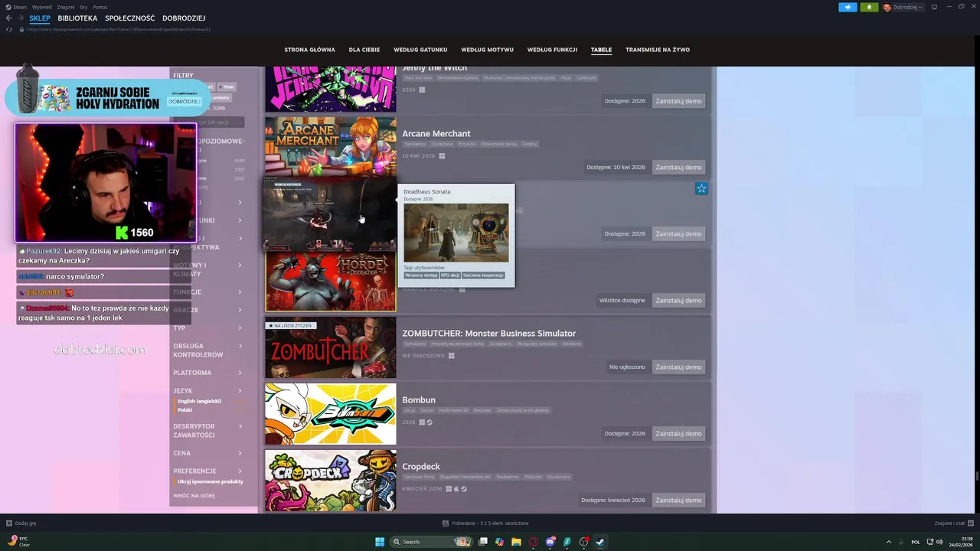
Task: Toggle 'Ukryj ignorowane produkty' preference
Action: (x=210, y=482)
